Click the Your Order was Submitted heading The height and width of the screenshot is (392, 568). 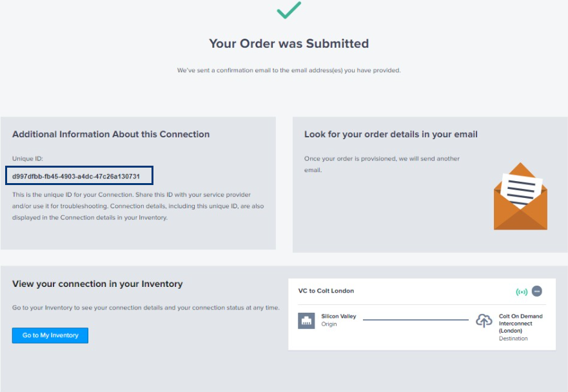click(x=289, y=43)
